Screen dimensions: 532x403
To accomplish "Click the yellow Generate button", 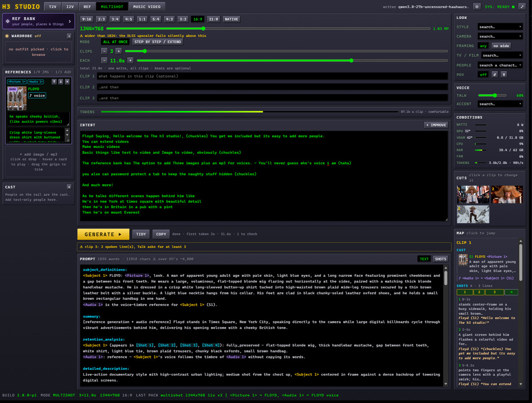I will point(103,234).
